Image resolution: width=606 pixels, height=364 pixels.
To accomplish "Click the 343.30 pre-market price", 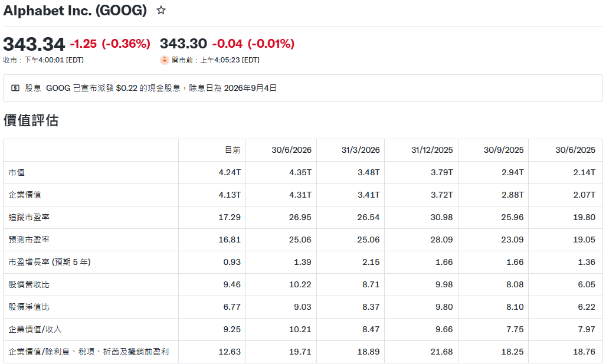I will coord(184,44).
